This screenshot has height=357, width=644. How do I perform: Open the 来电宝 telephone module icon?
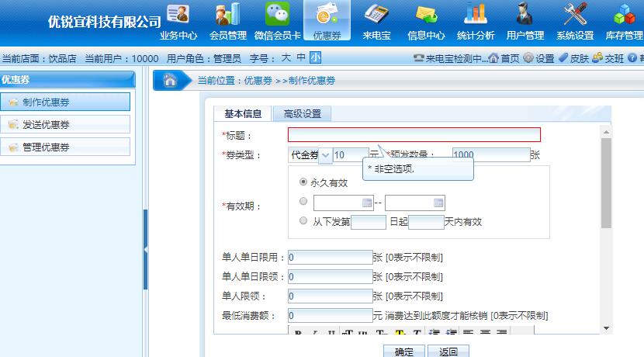pyautogui.click(x=376, y=22)
